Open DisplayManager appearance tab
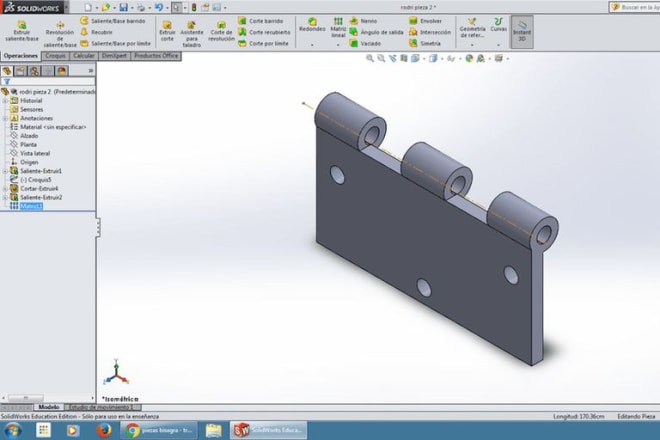Screen dimensions: 660x440 [x=62, y=71]
